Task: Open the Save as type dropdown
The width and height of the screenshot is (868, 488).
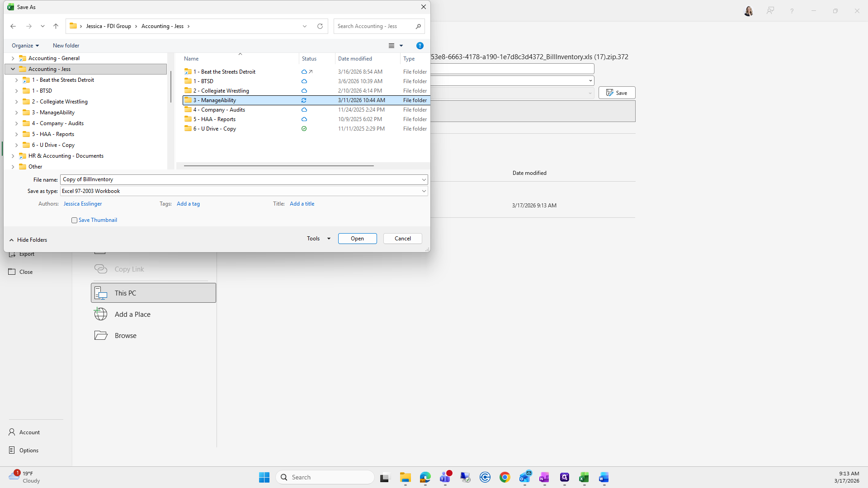Action: pos(424,191)
